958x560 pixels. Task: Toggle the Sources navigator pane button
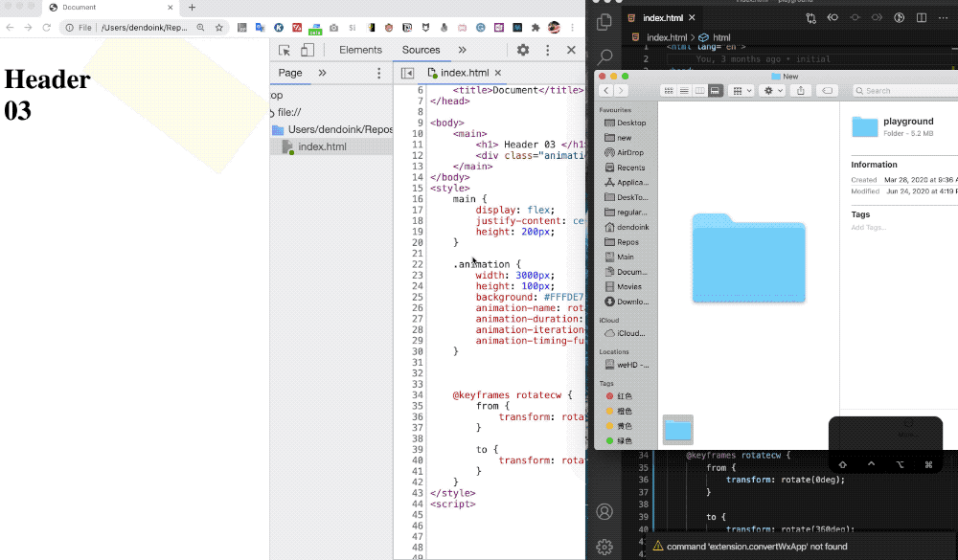coord(407,73)
